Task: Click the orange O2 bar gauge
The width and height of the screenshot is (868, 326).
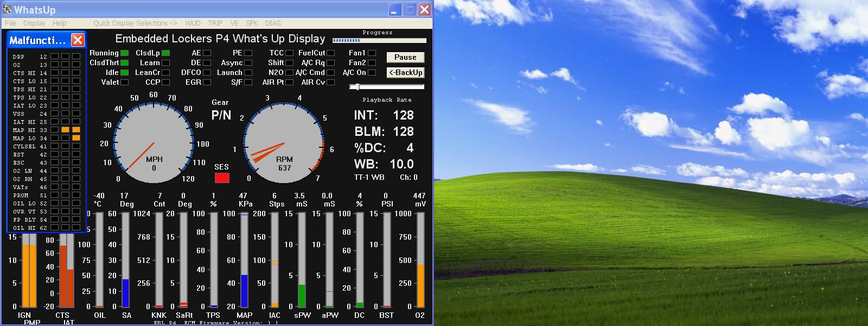Action: click(420, 260)
